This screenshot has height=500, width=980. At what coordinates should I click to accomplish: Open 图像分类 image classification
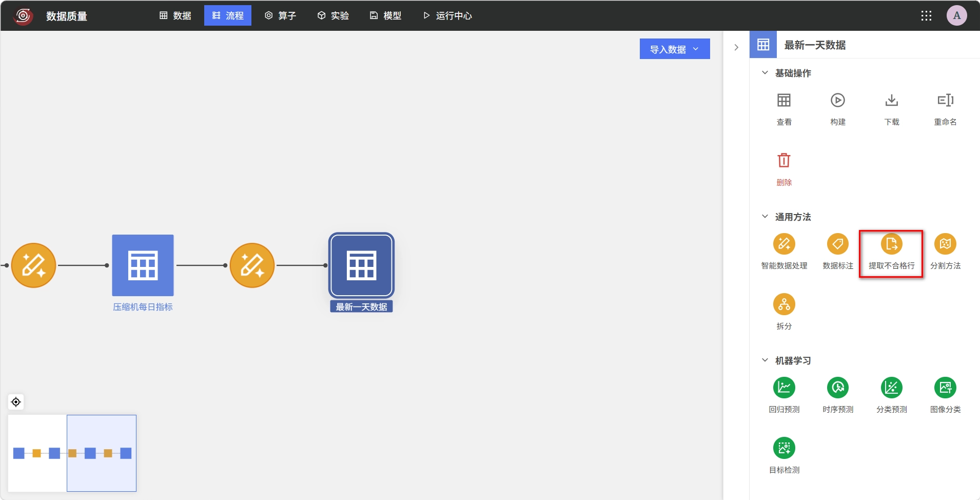pyautogui.click(x=945, y=388)
